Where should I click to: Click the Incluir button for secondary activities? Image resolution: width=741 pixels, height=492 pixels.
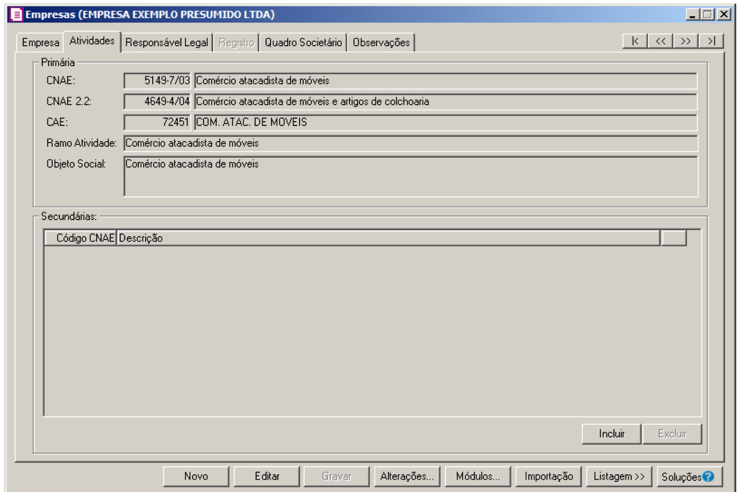[612, 434]
